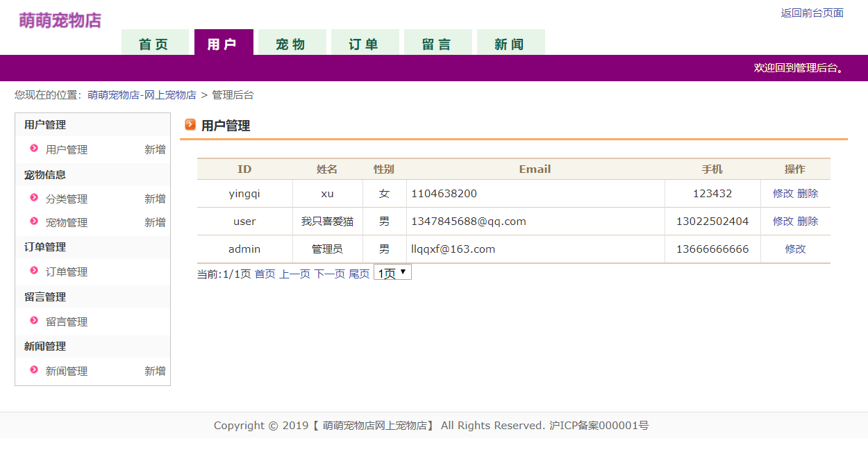Select the arrow icon next to 新闻管理
The height and width of the screenshot is (459, 868).
click(35, 371)
